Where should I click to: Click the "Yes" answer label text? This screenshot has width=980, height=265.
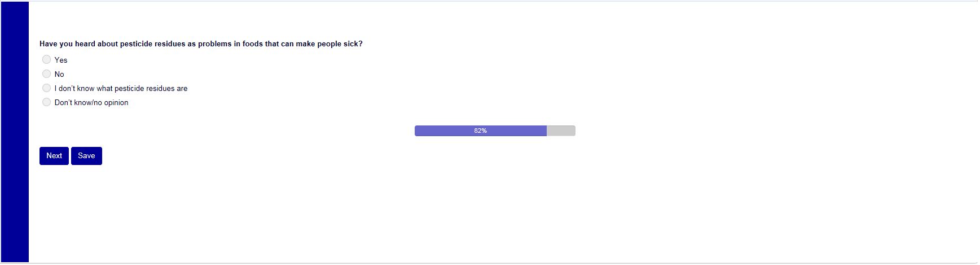61,60
